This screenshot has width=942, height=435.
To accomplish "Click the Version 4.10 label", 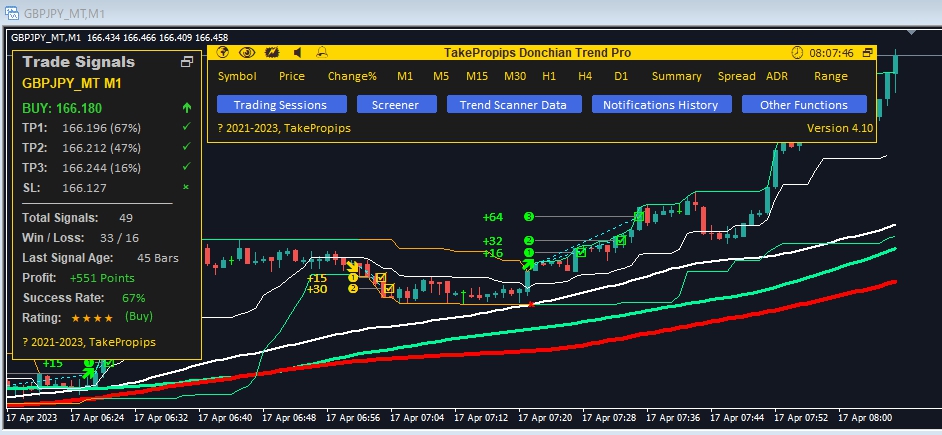I will [839, 128].
